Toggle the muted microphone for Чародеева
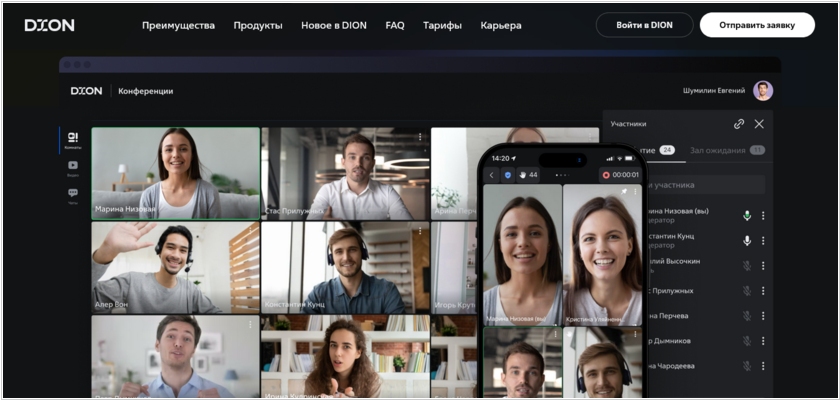The height and width of the screenshot is (400, 840). coord(747,366)
